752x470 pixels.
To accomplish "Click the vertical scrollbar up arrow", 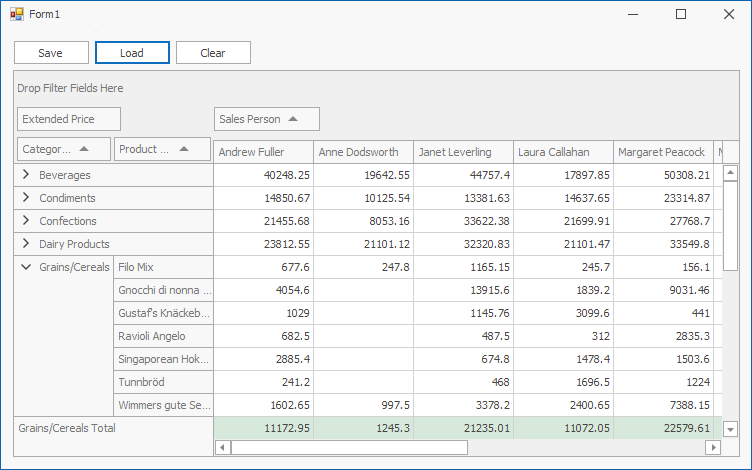I will coord(730,173).
